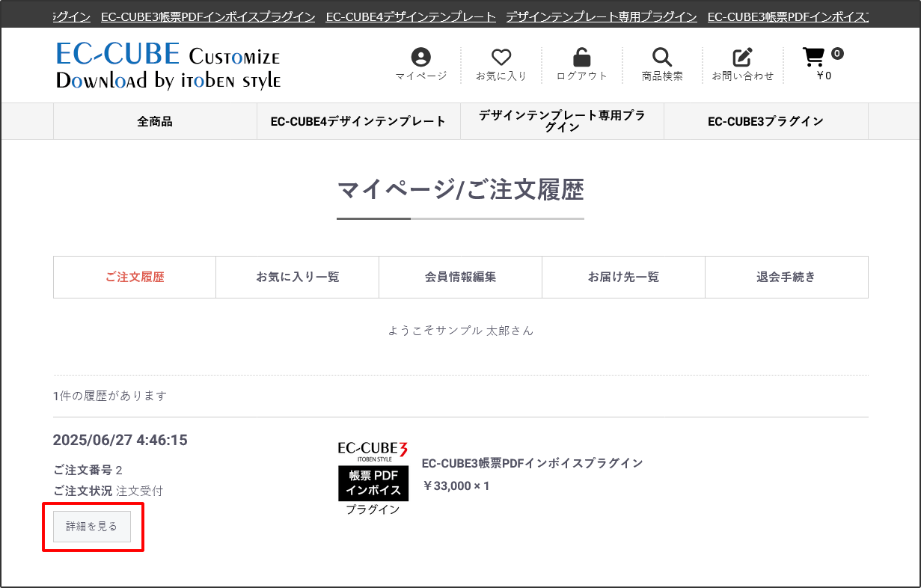The height and width of the screenshot is (588, 921).
Task: Switch to the ご注文履歴 tab
Action: coord(135,277)
